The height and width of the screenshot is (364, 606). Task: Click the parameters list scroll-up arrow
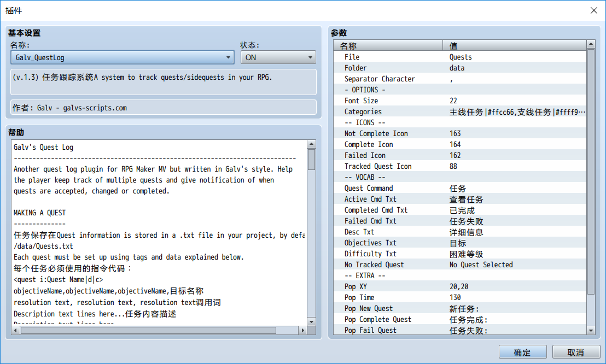[x=591, y=44]
